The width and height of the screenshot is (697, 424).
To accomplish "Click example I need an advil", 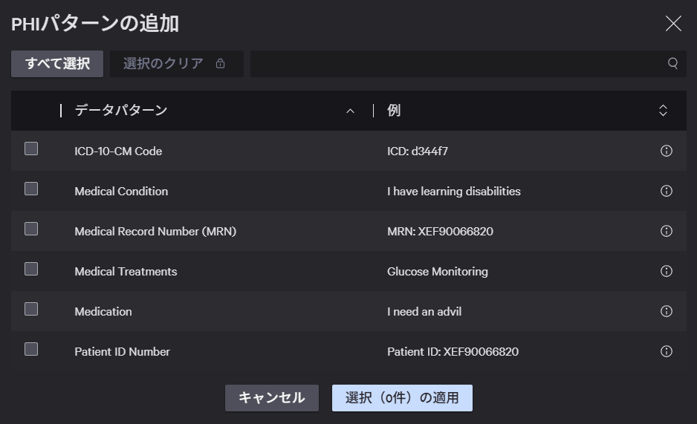I will pyautogui.click(x=424, y=311).
